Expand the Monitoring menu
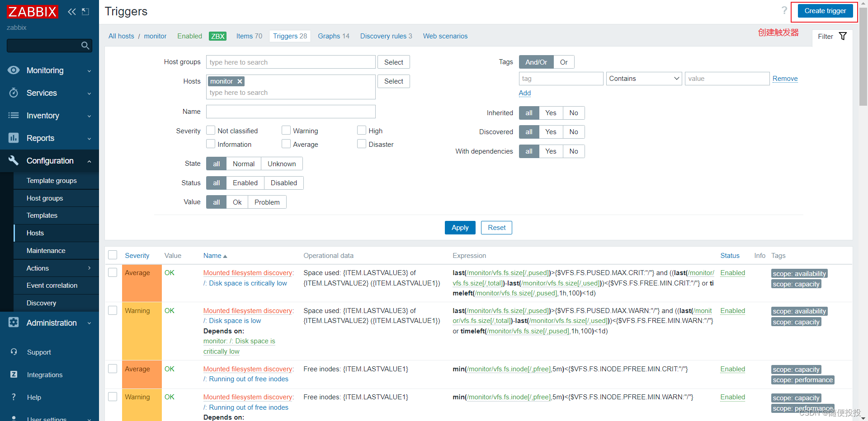This screenshot has width=868, height=421. pos(49,70)
